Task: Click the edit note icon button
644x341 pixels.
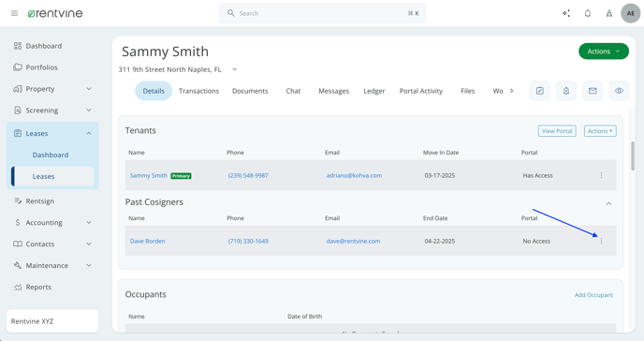Action: point(540,91)
